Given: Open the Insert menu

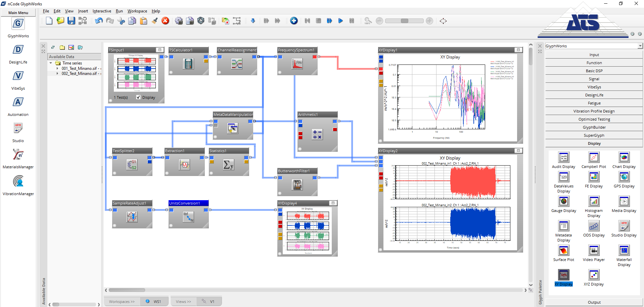Looking at the screenshot, I should (83, 11).
